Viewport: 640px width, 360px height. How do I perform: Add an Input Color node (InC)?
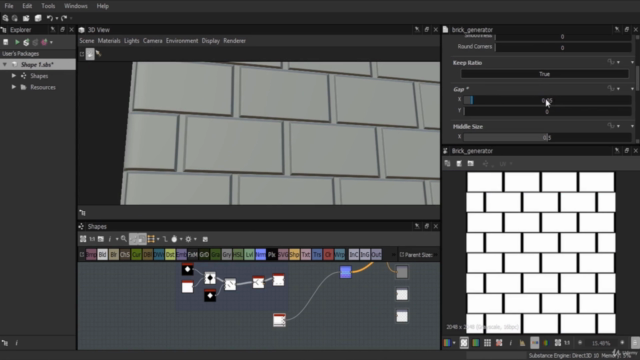[353, 255]
